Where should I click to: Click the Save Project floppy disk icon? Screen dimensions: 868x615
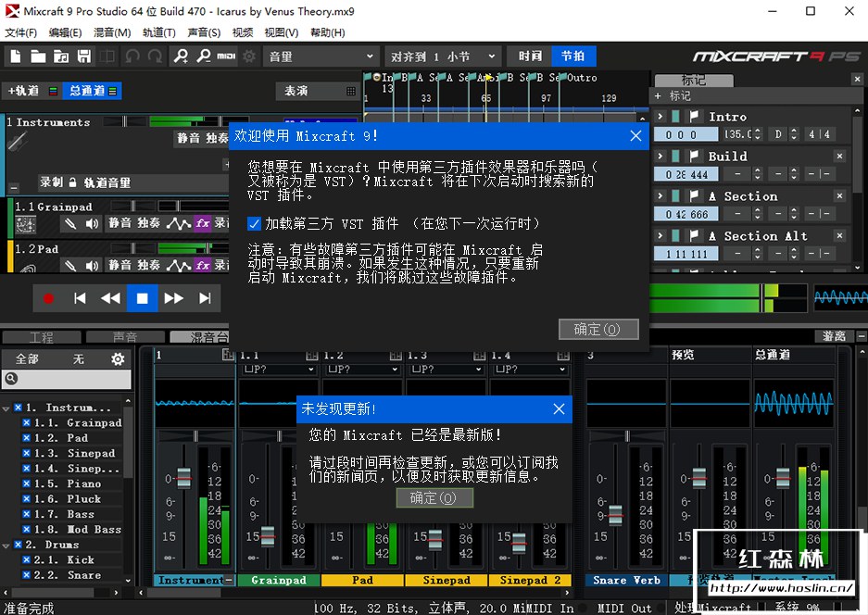pyautogui.click(x=83, y=56)
